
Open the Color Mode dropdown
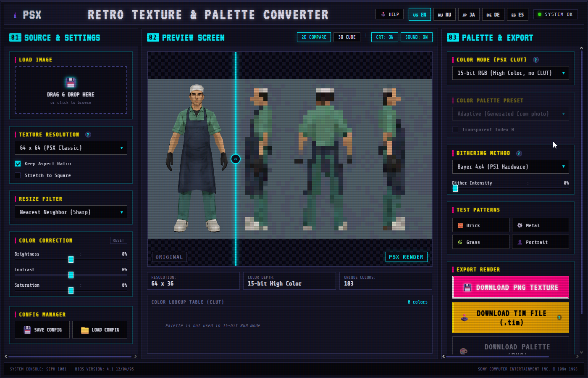511,73
